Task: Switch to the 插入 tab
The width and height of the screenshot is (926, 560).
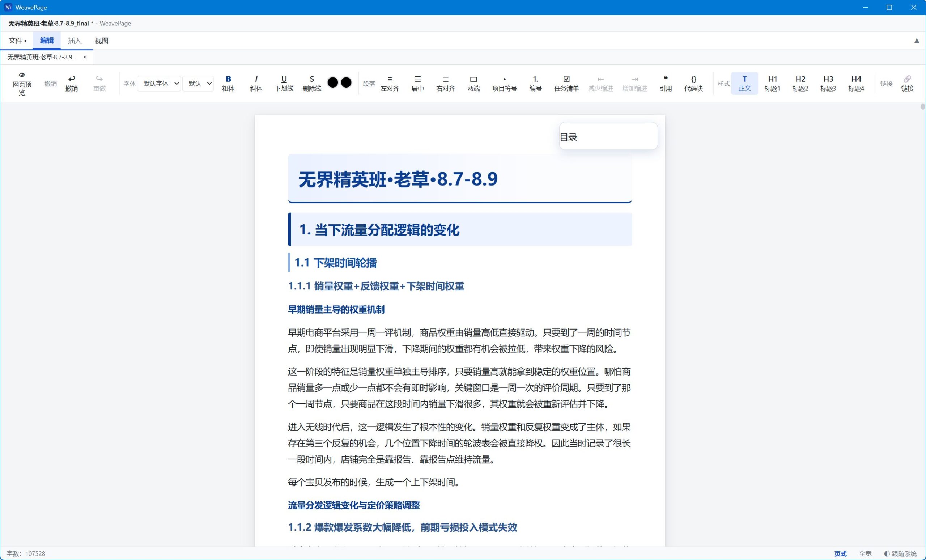Action: 75,41
